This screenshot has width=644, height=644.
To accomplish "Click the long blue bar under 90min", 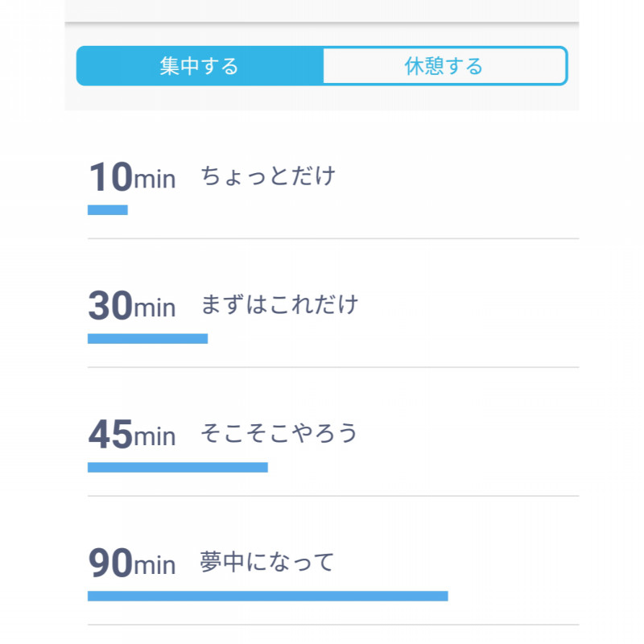I will coord(268,596).
